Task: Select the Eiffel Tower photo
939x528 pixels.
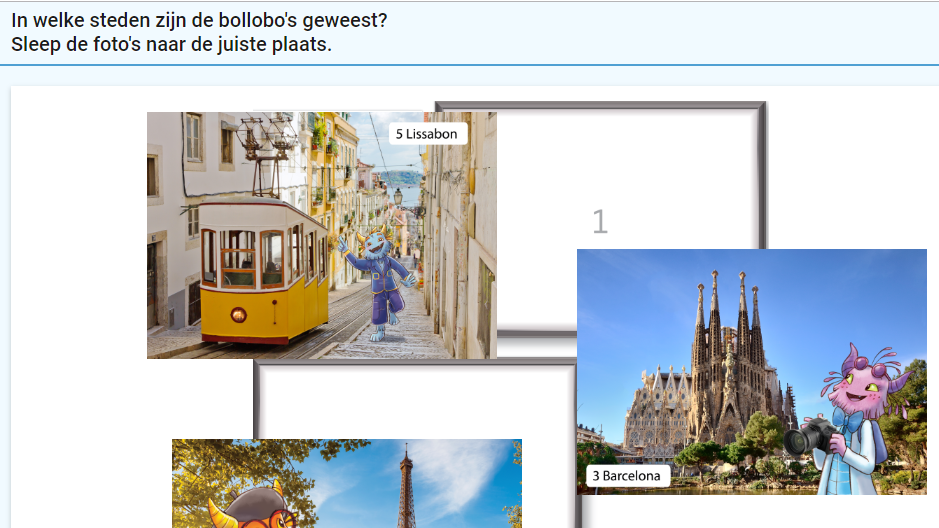Action: point(347,484)
